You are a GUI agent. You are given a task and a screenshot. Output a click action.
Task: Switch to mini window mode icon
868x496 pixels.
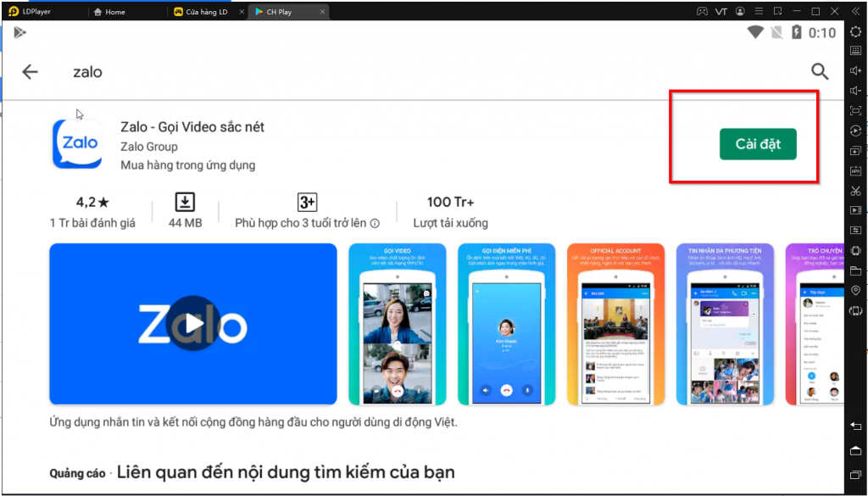tap(778, 11)
